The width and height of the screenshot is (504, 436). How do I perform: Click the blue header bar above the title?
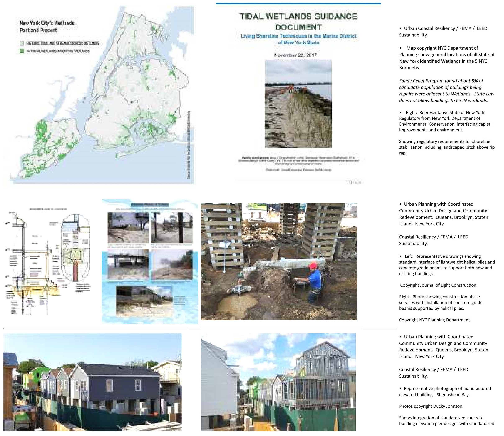point(298,4)
